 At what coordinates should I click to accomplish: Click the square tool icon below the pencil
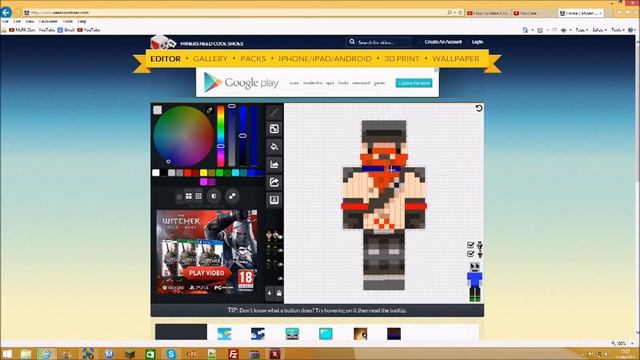[x=274, y=129]
